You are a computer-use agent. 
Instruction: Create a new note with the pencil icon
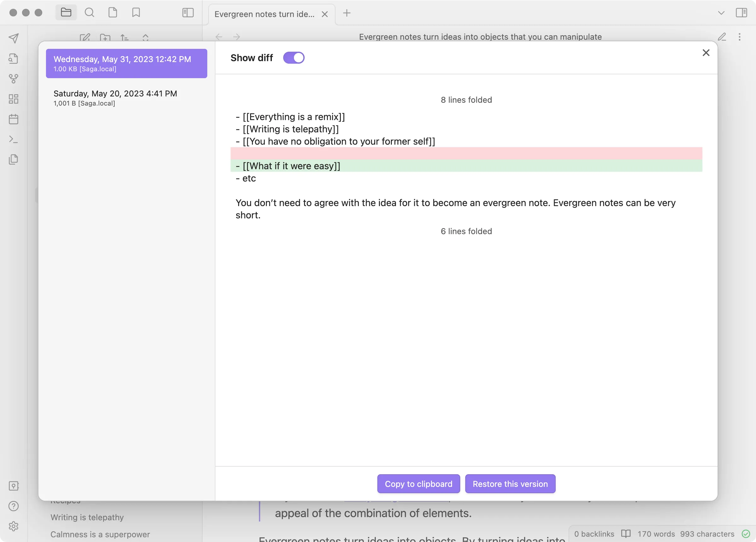pos(85,38)
